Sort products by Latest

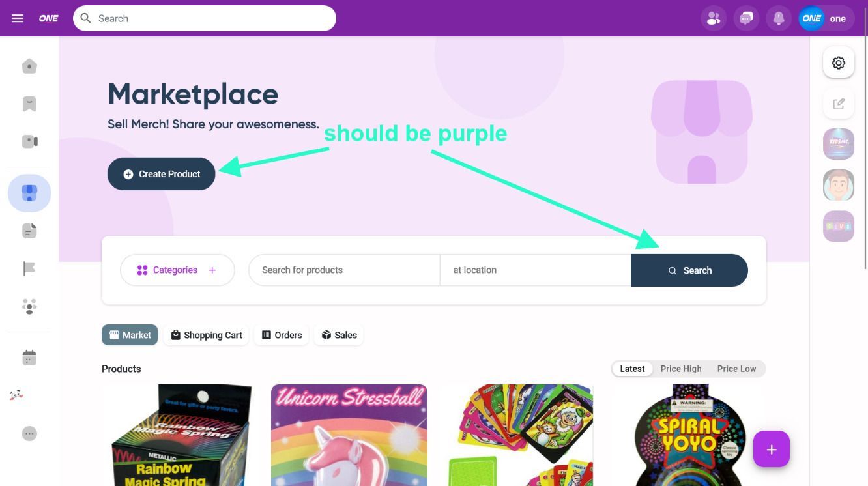632,369
